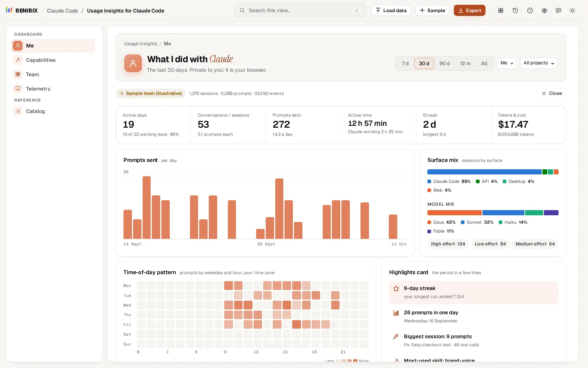The height and width of the screenshot is (368, 588).
Task: Select the 30 d time range
Action: (x=424, y=63)
